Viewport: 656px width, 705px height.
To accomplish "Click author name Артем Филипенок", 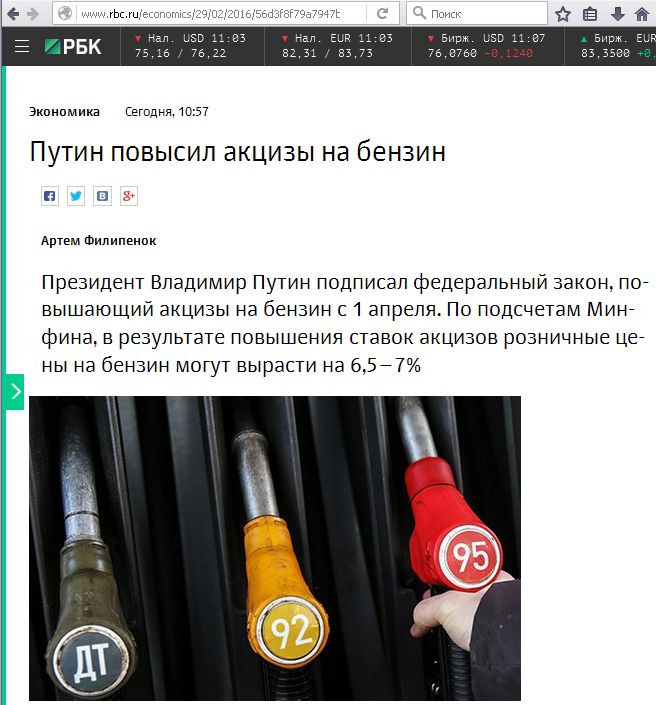I will point(98,241).
